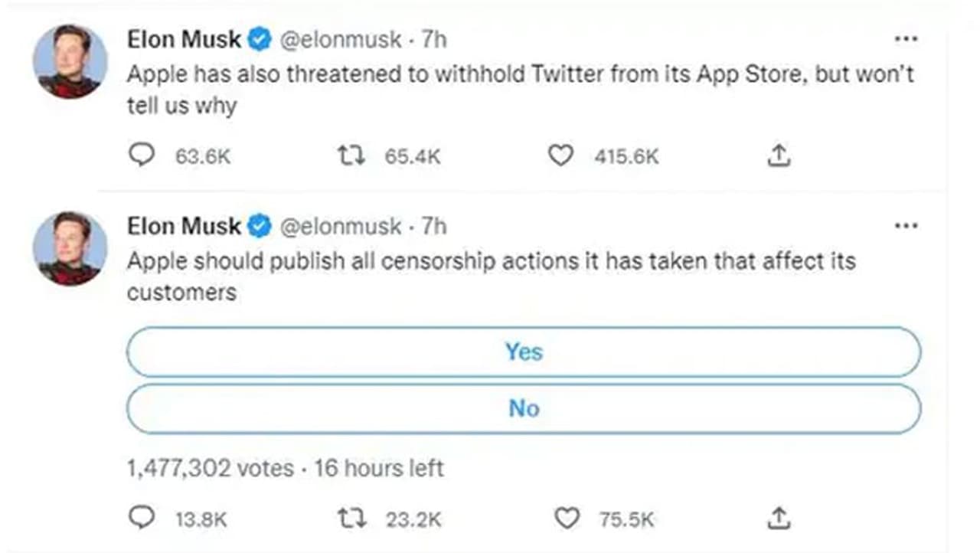The width and height of the screenshot is (980, 553).
Task: Vote No in the poll
Action: 524,409
